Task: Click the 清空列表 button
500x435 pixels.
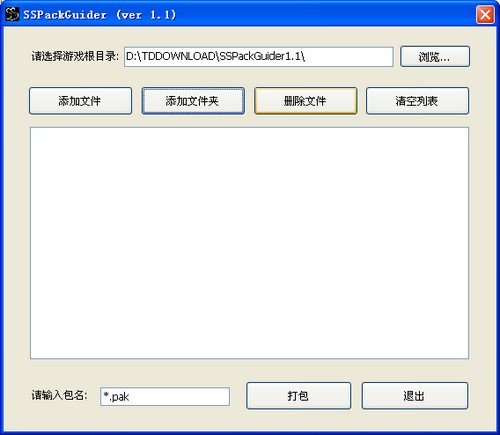Action: click(x=417, y=101)
